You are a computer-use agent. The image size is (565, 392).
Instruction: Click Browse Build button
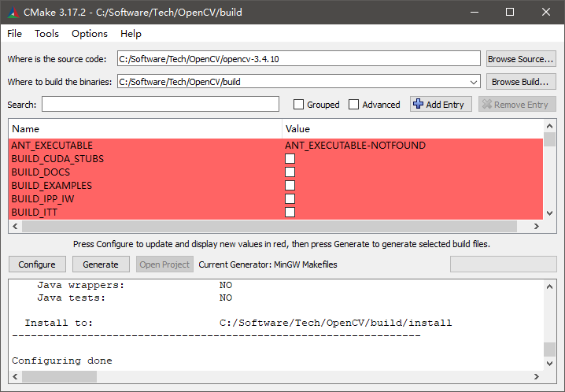click(x=521, y=82)
